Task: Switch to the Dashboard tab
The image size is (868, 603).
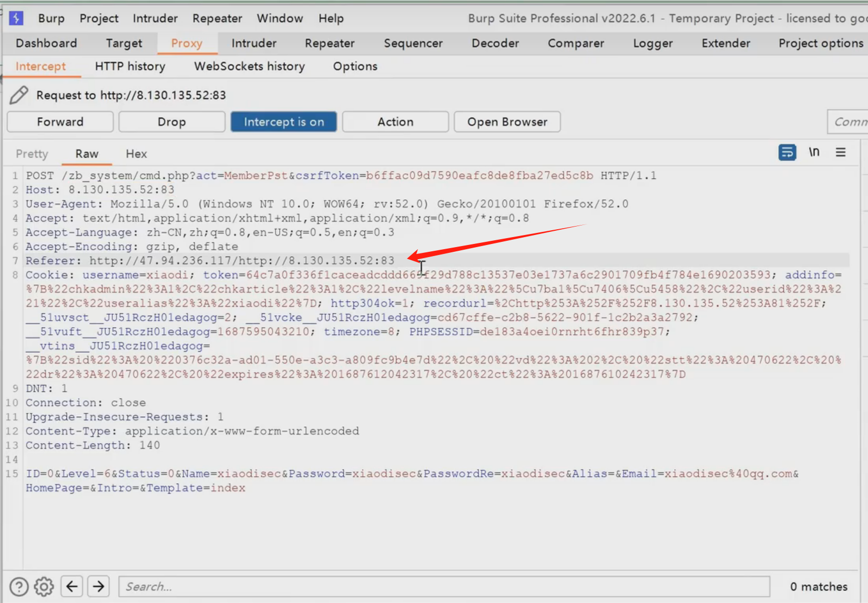Action: [46, 43]
